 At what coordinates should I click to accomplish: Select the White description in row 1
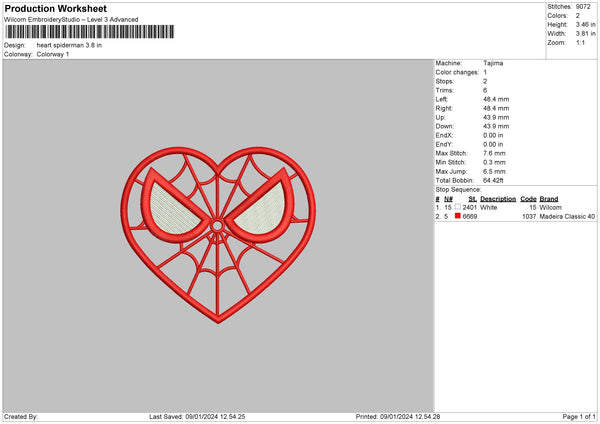(489, 207)
